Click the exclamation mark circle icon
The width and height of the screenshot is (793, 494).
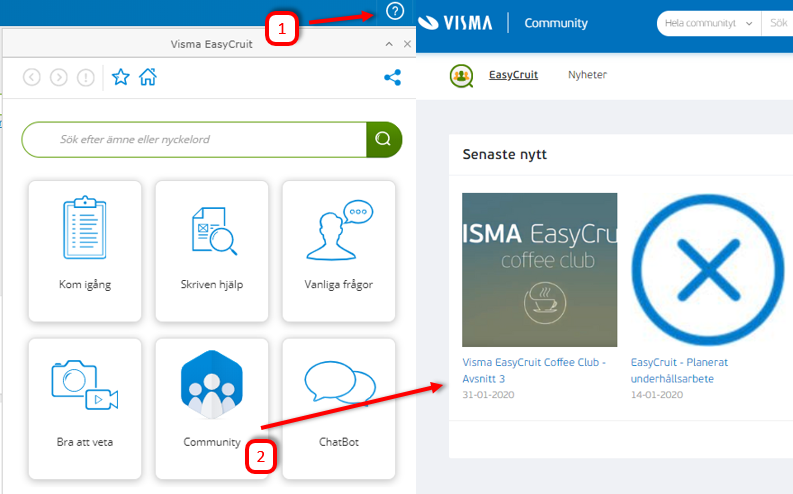[85, 77]
